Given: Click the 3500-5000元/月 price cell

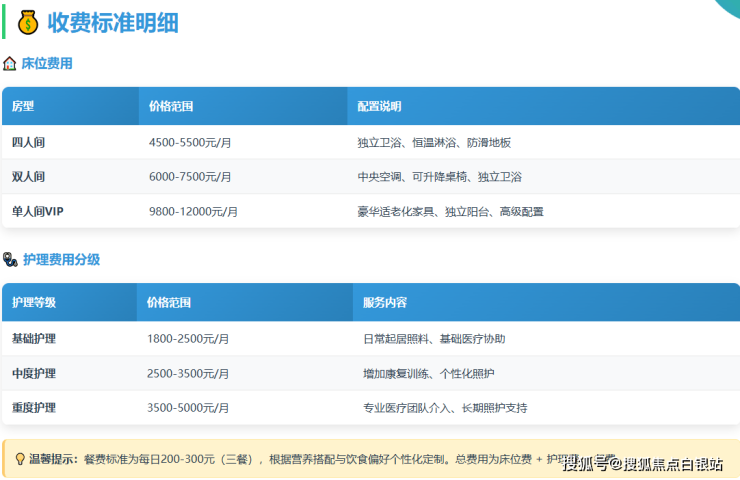Looking at the screenshot, I should 188,408.
